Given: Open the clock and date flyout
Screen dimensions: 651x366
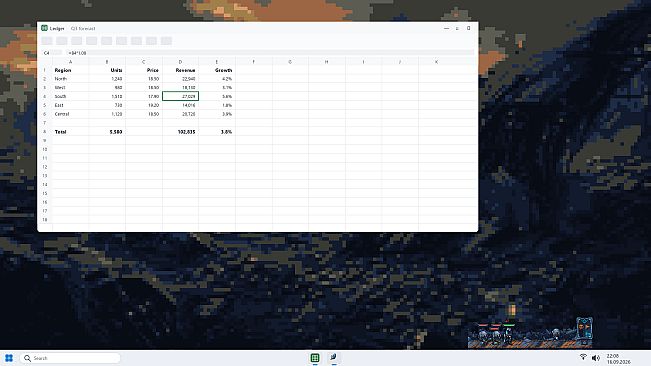Looking at the screenshot, I should tap(618, 359).
